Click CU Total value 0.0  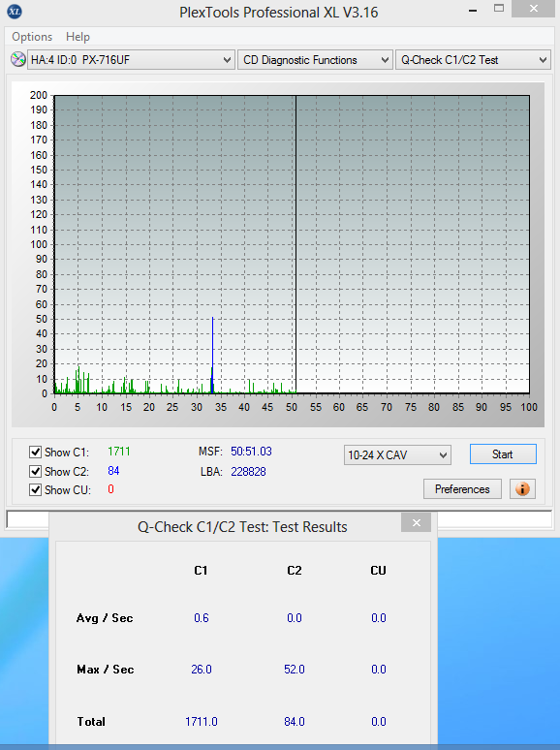coord(378,721)
